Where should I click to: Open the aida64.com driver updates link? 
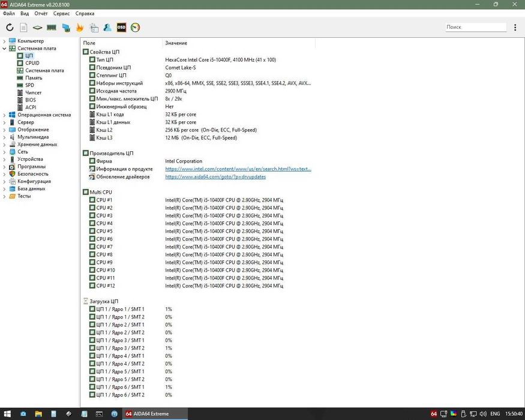215,177
